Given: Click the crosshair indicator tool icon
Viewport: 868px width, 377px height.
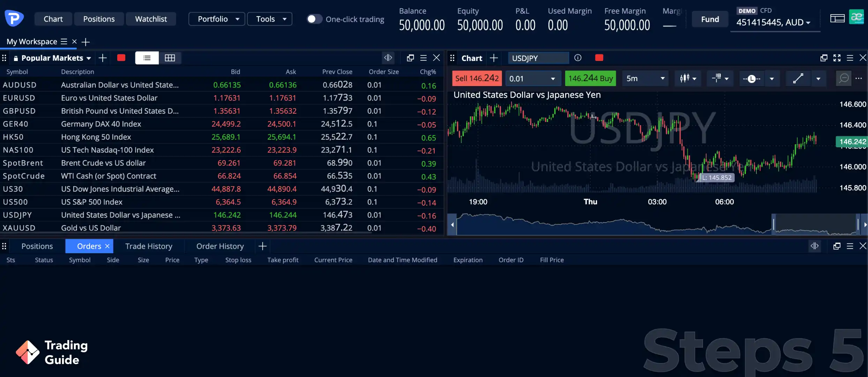Looking at the screenshot, I should point(716,78).
